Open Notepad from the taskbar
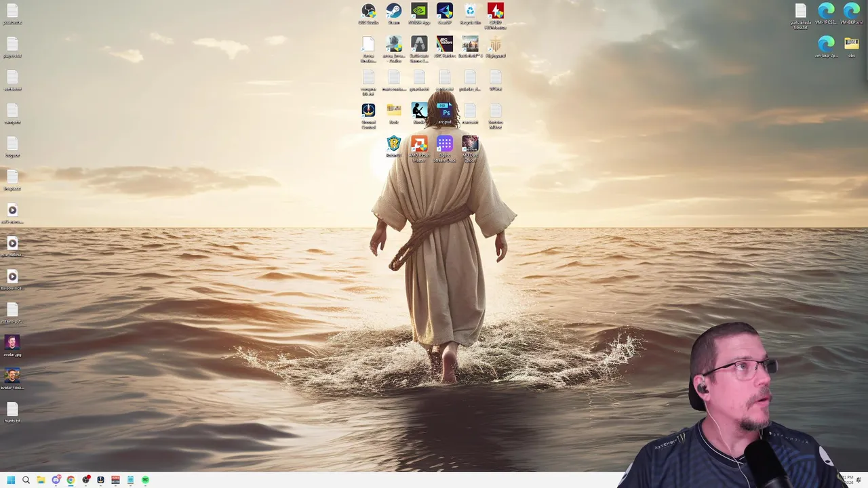The width and height of the screenshot is (868, 488). pos(130,480)
